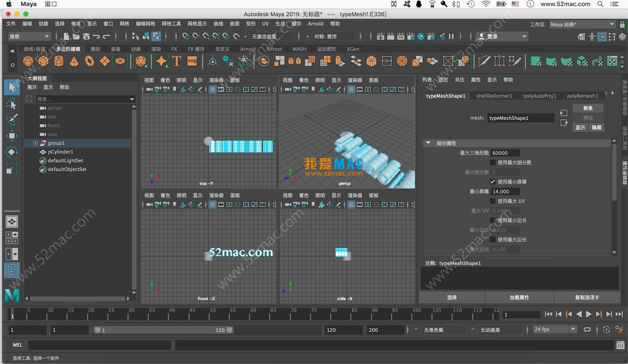Open the macOS Spotlight search icon
Screen dimensions: 628x364
[600, 4]
